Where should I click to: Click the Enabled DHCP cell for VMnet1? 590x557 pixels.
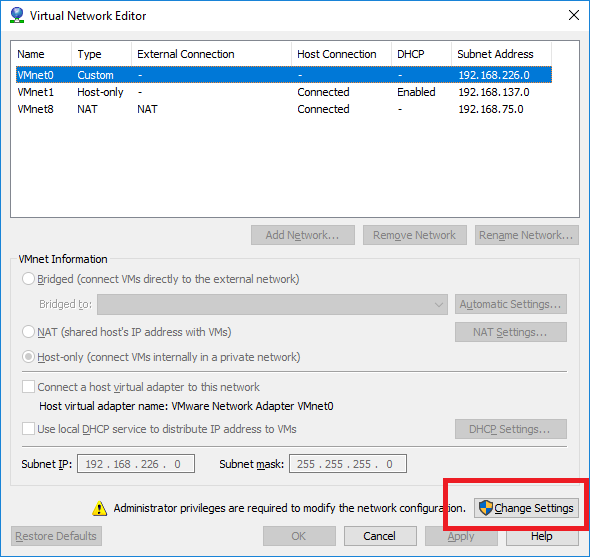pyautogui.click(x=416, y=92)
